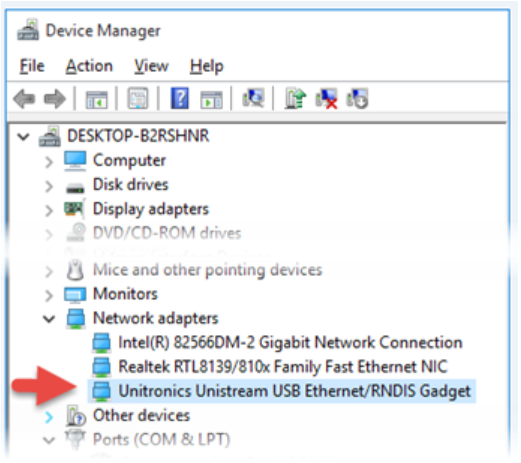
Task: Expand the Display adapters category
Action: coord(49,210)
